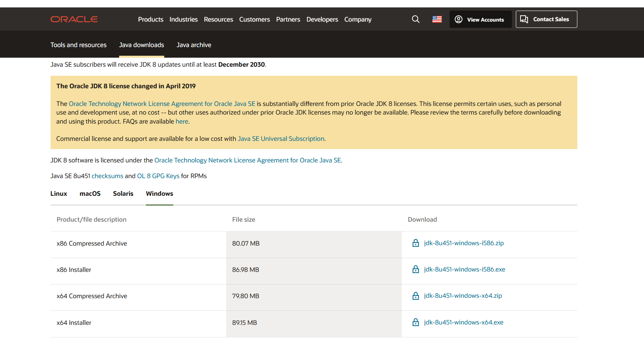Click the 'December 2030' bold text

[x=241, y=64]
